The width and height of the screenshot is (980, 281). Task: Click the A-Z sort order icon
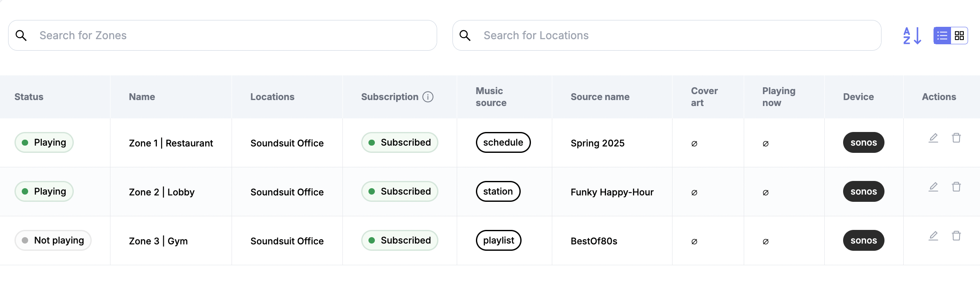point(912,36)
